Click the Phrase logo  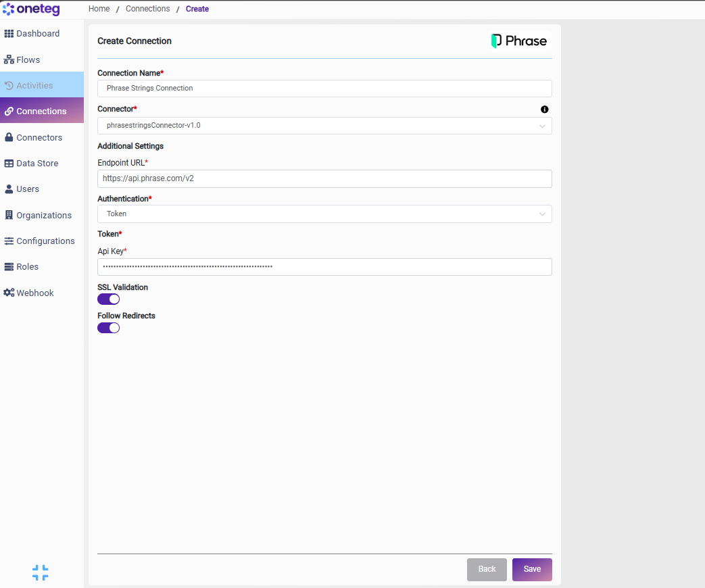(519, 41)
